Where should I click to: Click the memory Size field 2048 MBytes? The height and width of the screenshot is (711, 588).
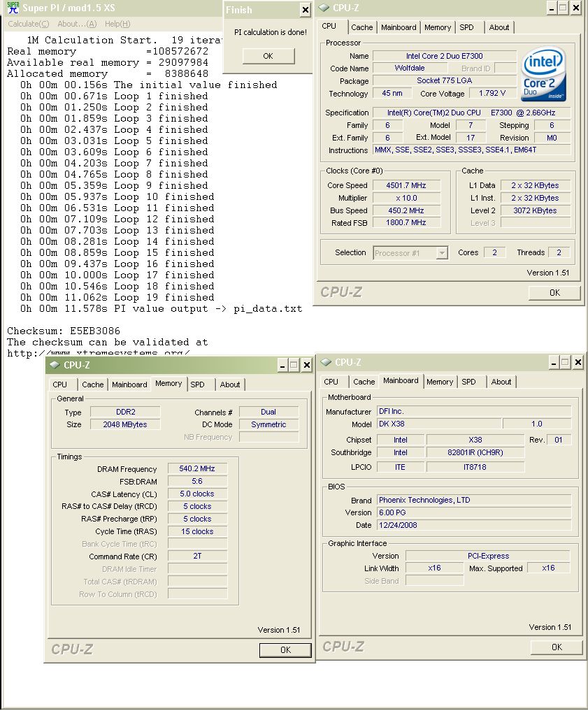tap(125, 424)
